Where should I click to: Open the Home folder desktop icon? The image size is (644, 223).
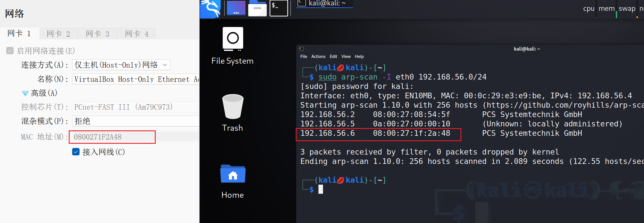(233, 181)
